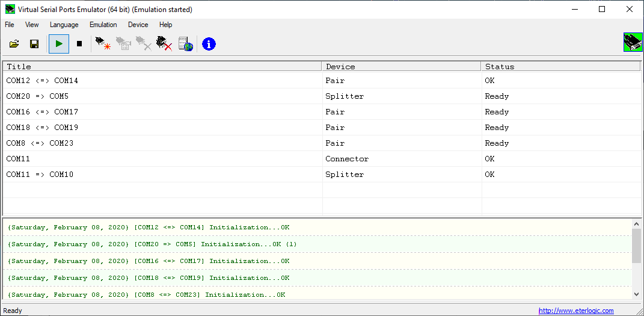Click the log scrollbar down arrow
The height and width of the screenshot is (316, 644).
(x=636, y=294)
